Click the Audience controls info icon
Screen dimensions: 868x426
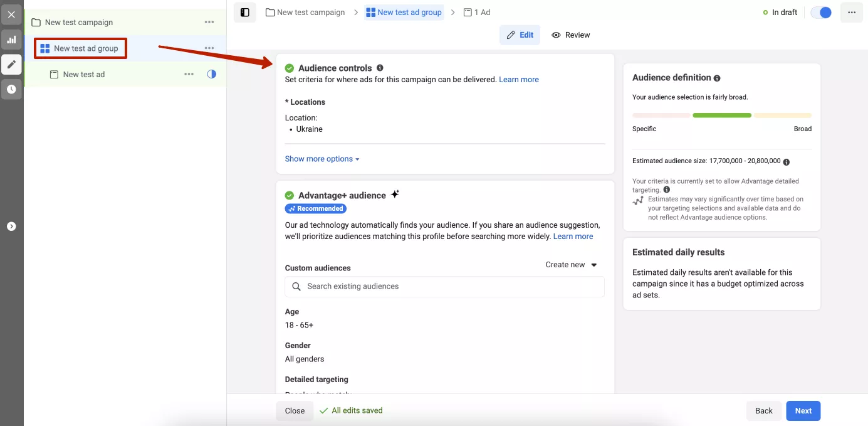click(x=380, y=68)
